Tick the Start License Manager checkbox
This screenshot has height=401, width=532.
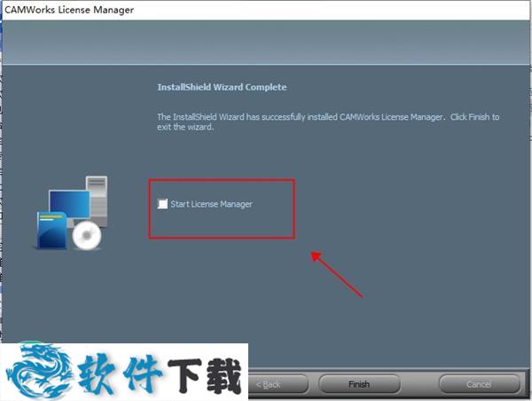click(x=162, y=204)
